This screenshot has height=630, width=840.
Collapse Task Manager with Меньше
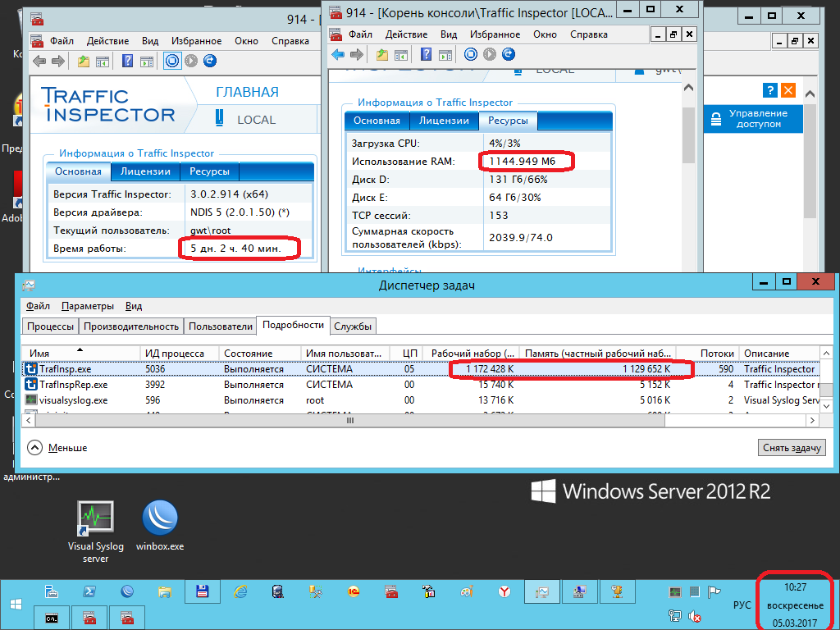pos(57,448)
